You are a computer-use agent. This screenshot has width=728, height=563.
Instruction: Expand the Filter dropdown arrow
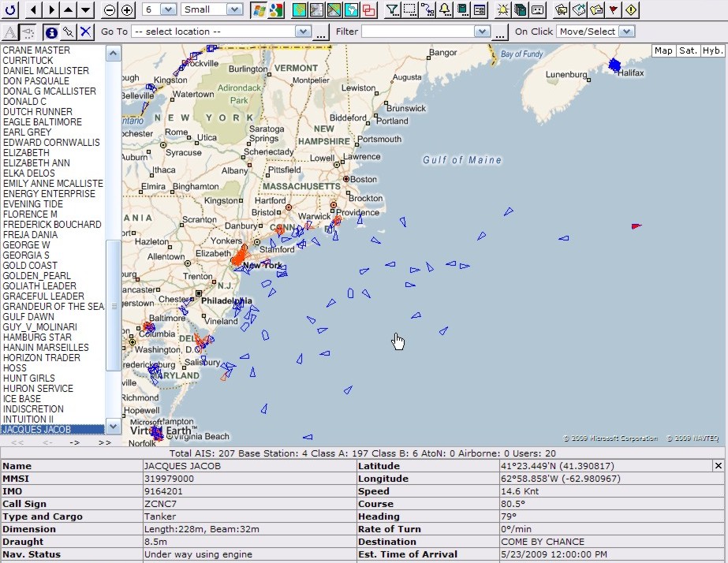(x=483, y=32)
